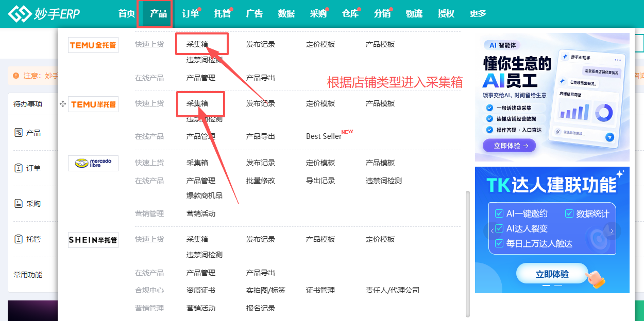Open 报名记录 under SHEIN 营销管理
The image size is (644, 321).
[261, 308]
